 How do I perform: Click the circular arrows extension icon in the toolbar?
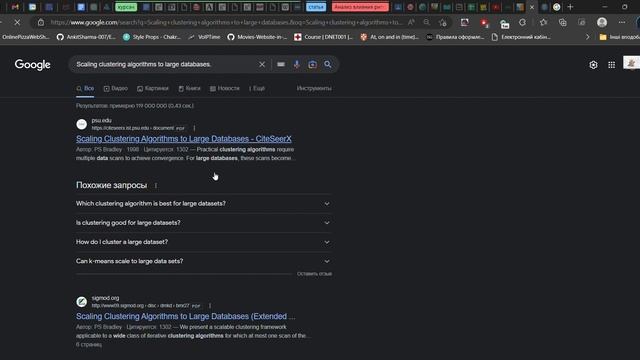[x=522, y=22]
